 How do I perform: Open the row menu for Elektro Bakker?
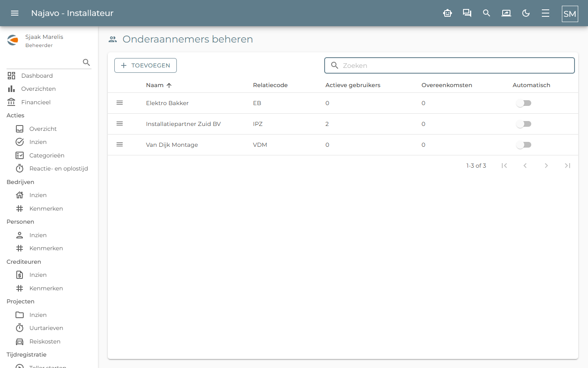[x=120, y=103]
